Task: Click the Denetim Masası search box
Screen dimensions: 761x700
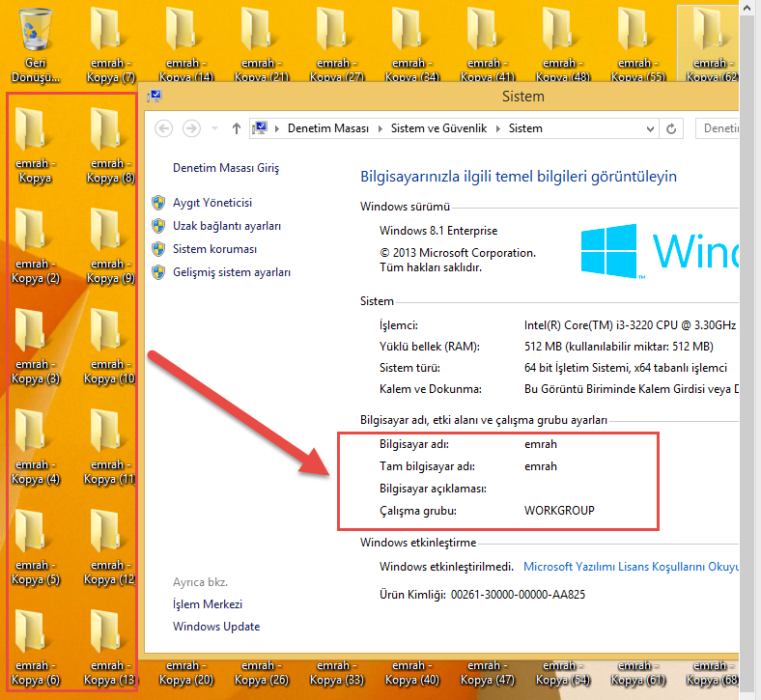Action: click(x=718, y=128)
